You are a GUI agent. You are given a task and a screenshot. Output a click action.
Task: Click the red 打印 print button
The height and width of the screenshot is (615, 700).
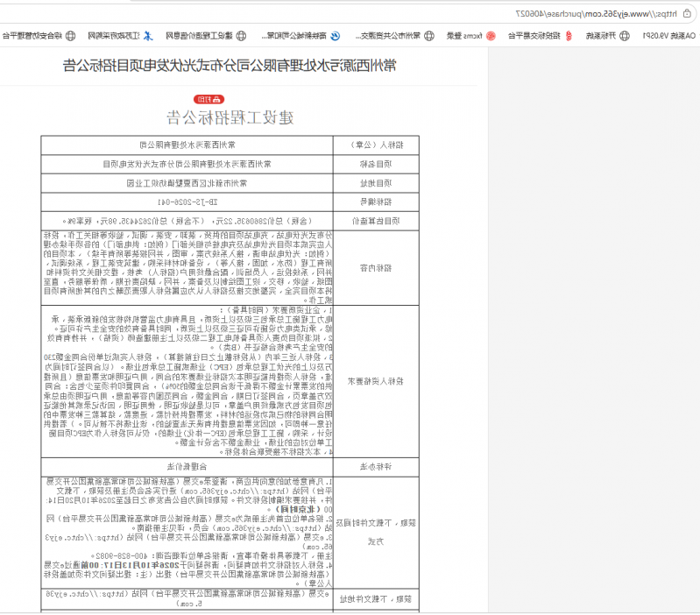point(209,99)
